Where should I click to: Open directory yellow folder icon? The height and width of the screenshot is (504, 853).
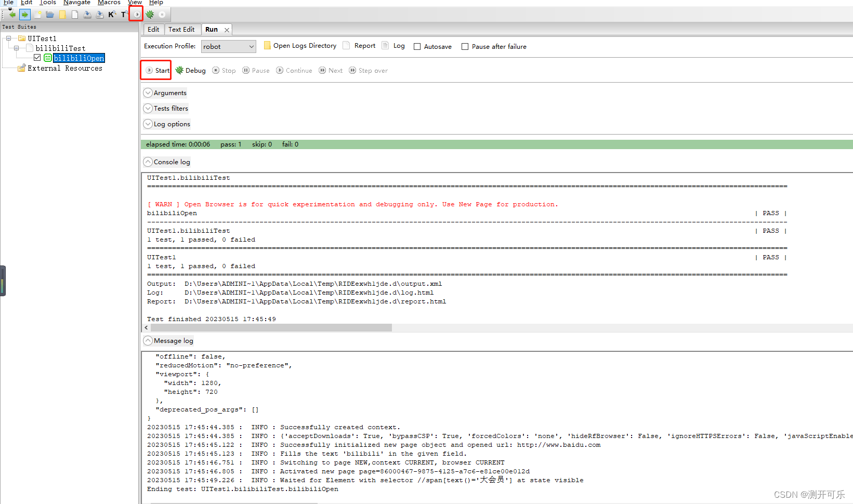point(62,15)
